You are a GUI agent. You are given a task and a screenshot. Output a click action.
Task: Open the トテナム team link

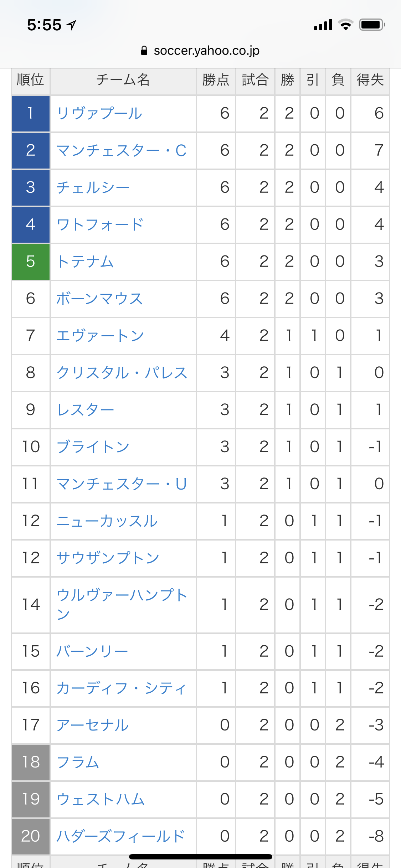click(x=85, y=262)
